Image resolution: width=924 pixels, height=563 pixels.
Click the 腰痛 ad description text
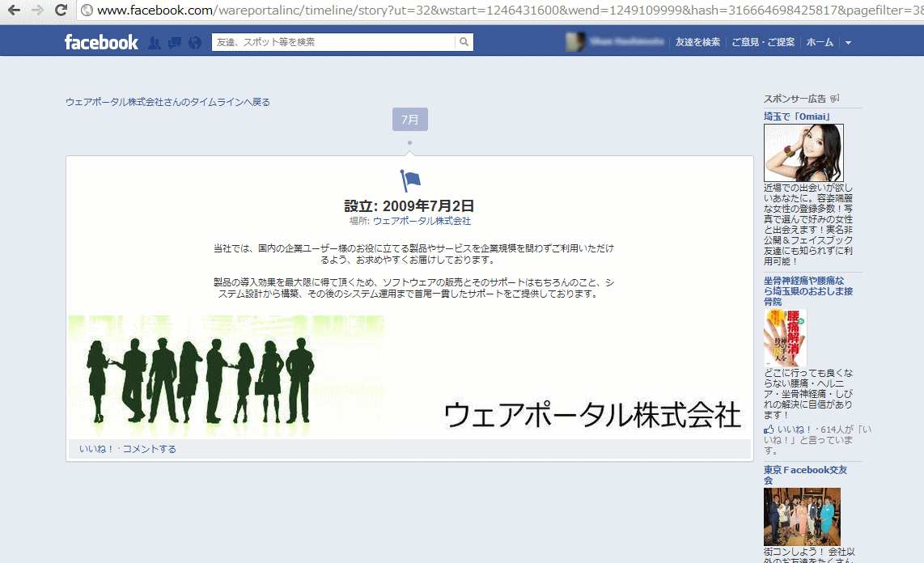[808, 394]
